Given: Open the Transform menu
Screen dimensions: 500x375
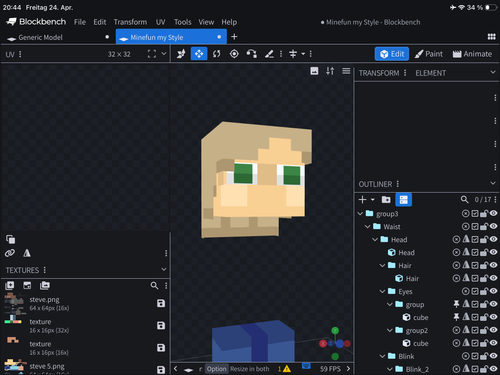Looking at the screenshot, I should click(130, 22).
